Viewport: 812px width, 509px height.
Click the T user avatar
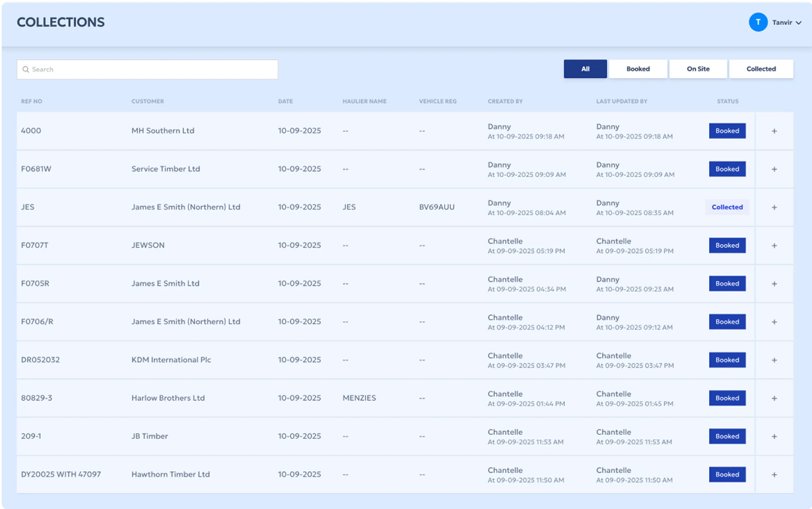coord(758,22)
